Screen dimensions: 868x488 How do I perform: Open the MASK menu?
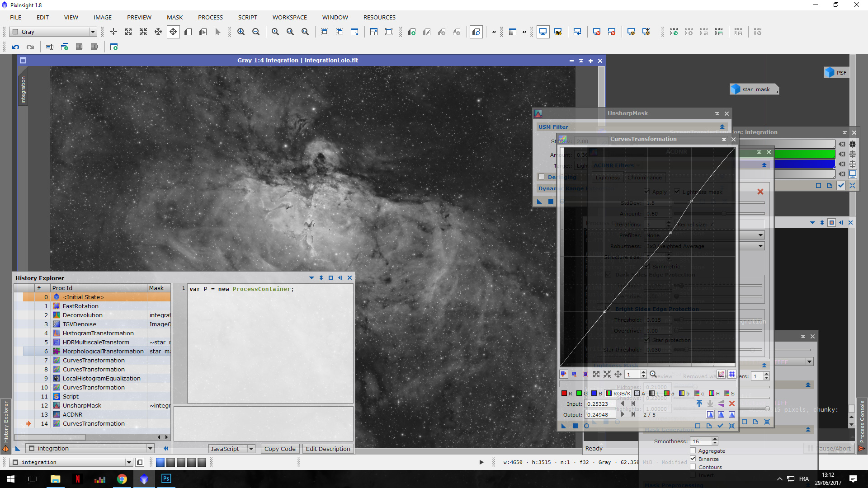175,17
